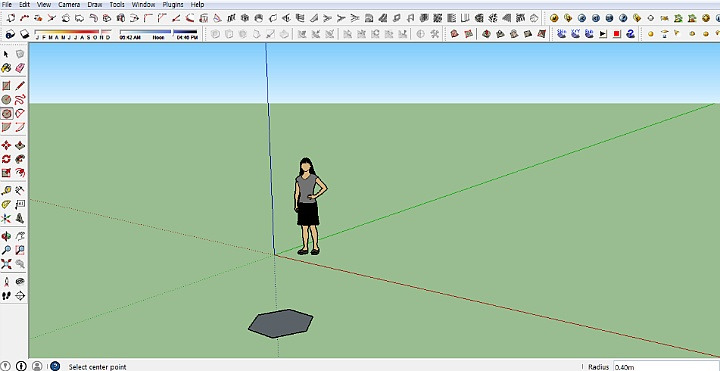Adjust the shadow time of day slider
Screen dimensions: 720x371
pyautogui.click(x=158, y=34)
